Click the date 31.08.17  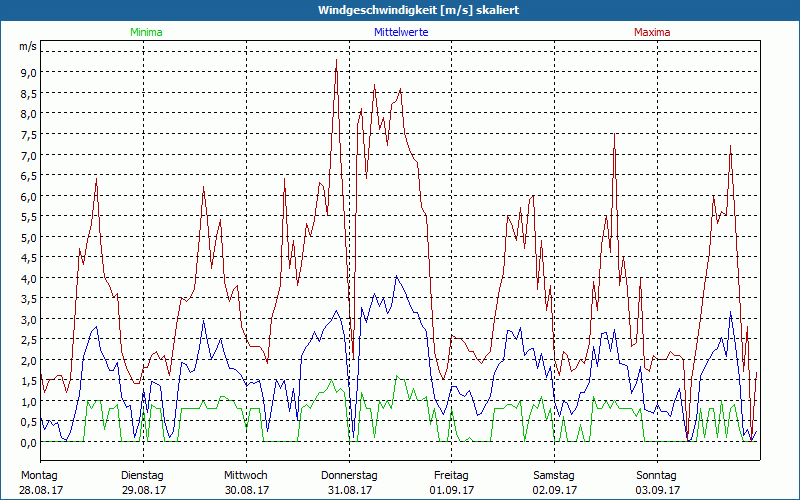point(349,490)
